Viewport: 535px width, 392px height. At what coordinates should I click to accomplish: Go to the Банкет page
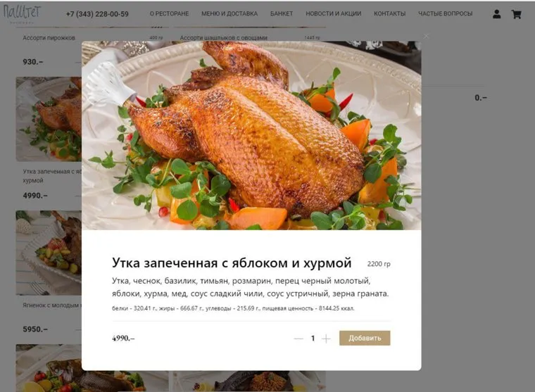coord(282,13)
